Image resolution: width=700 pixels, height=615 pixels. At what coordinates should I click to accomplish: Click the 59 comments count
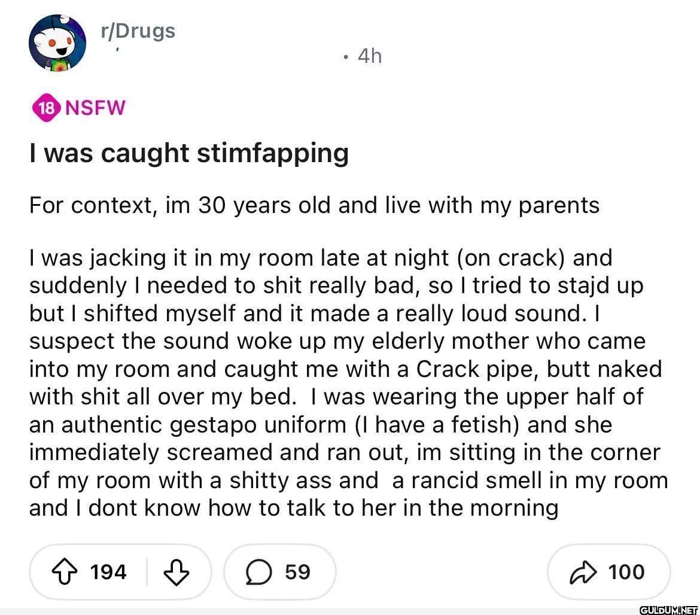click(x=297, y=572)
